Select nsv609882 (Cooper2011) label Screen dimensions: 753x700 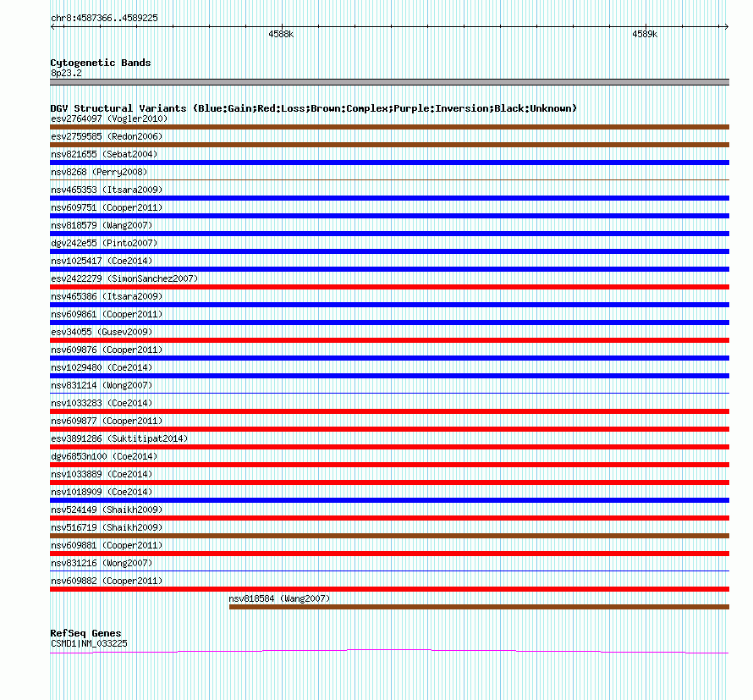[107, 581]
